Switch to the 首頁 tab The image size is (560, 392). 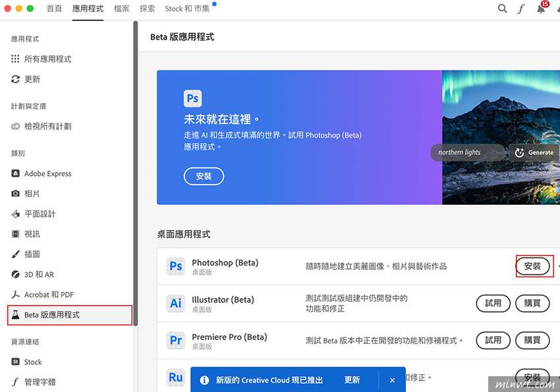click(54, 9)
